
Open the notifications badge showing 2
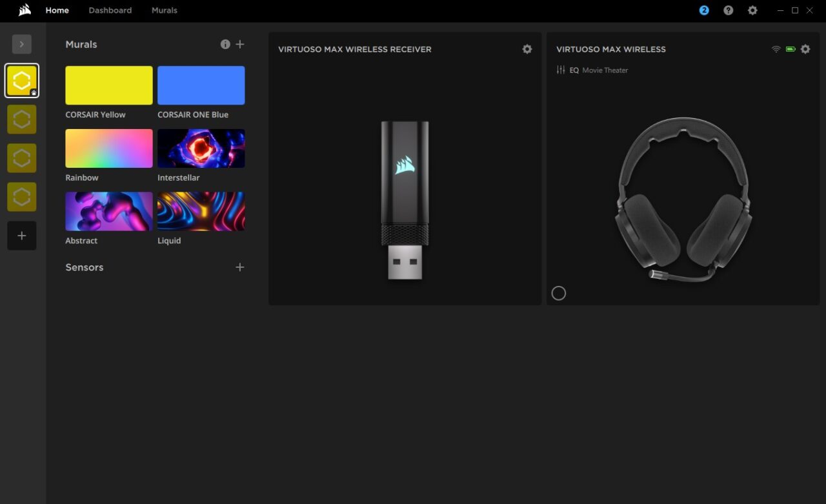pos(704,10)
